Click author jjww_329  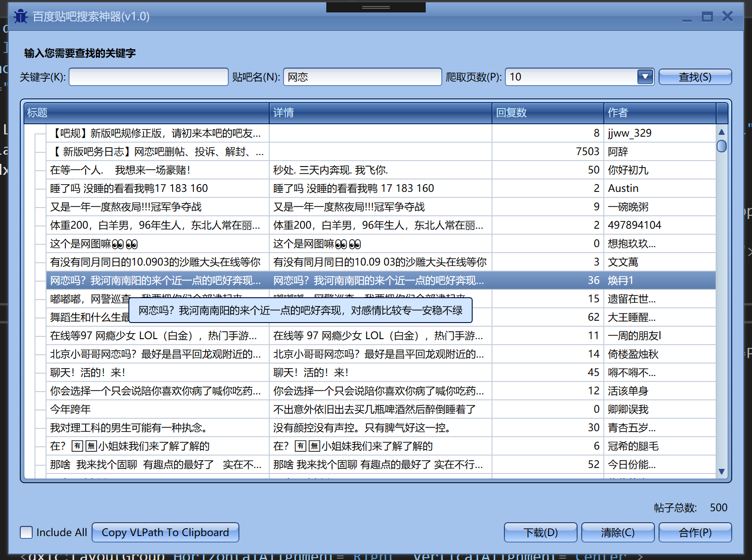630,133
